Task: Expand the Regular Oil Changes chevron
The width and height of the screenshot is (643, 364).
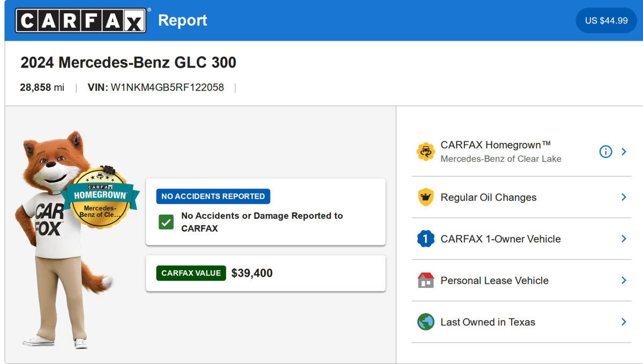Action: (624, 197)
